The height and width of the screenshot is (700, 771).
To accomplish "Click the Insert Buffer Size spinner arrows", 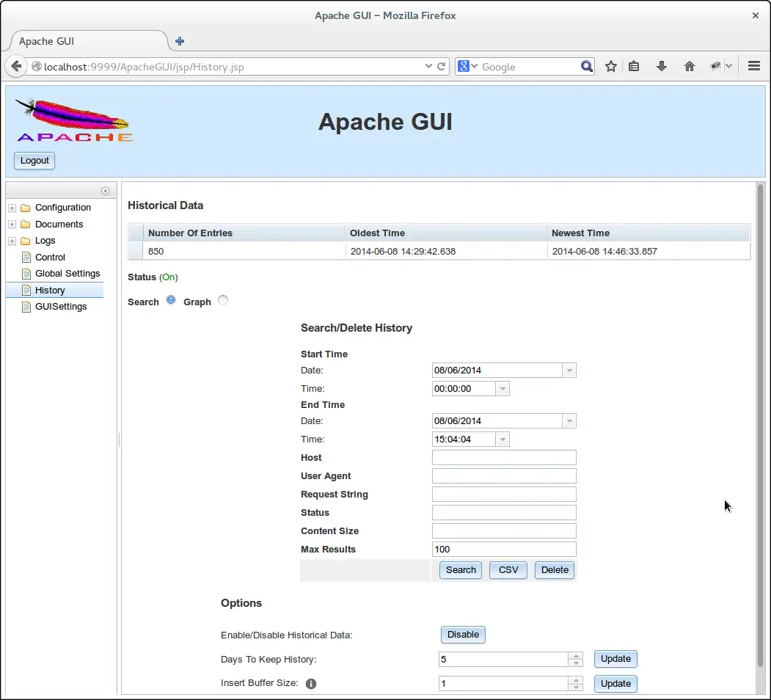I will pyautogui.click(x=576, y=683).
